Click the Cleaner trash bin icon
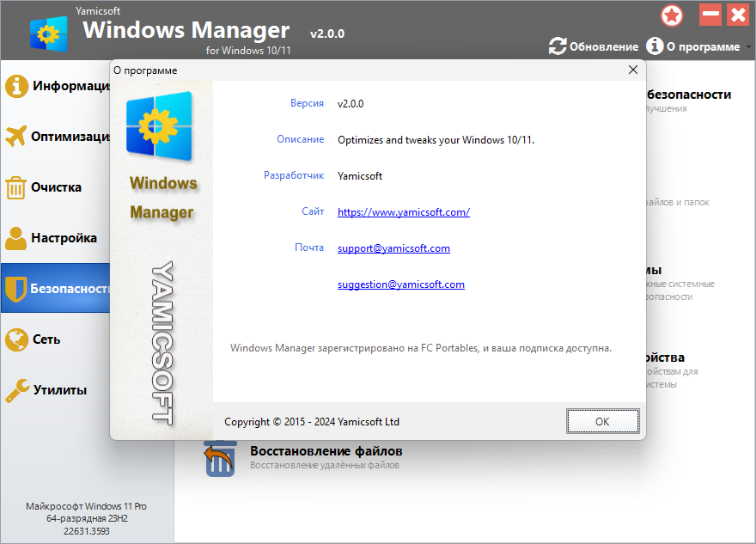756x544 pixels. (15, 187)
